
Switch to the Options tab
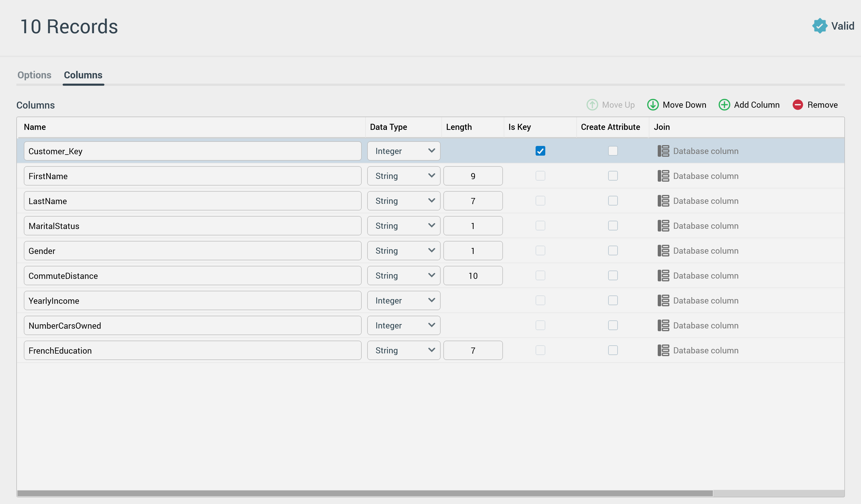[34, 75]
